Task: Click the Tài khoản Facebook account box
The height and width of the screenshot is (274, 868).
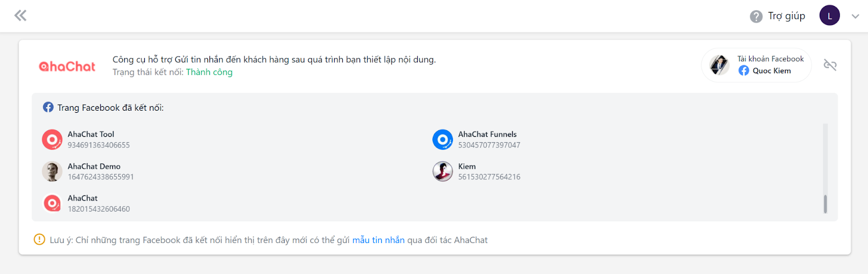Action: click(x=756, y=65)
